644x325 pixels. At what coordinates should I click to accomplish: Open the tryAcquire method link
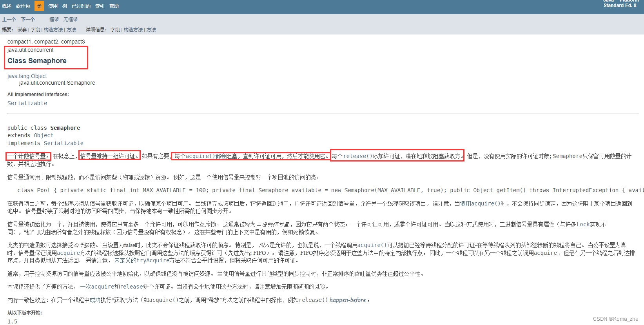coord(153,260)
